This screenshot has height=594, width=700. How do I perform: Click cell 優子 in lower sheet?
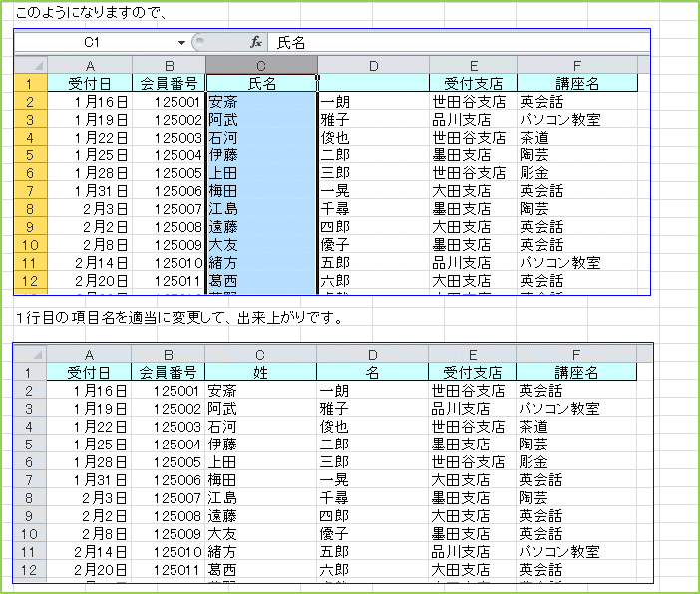[373, 534]
